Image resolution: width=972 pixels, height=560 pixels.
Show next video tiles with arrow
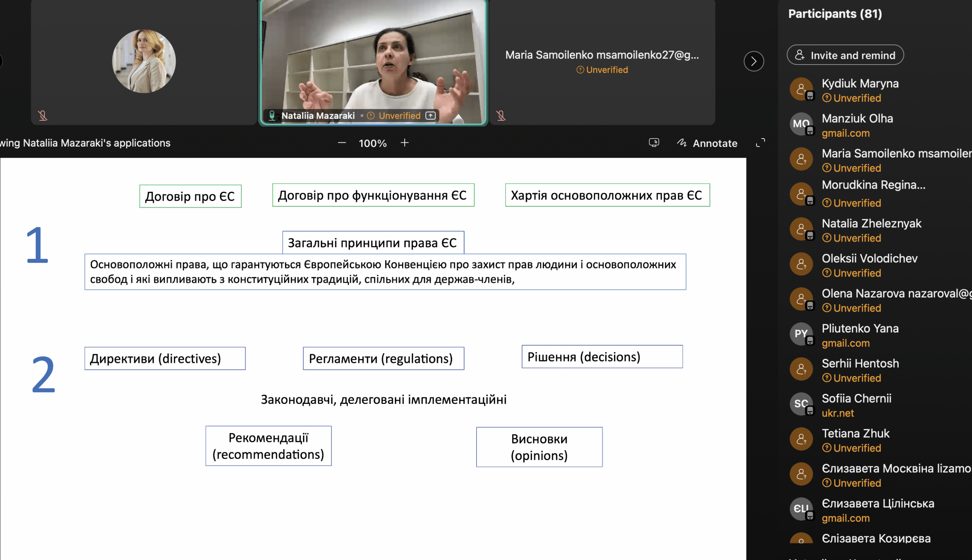753,61
